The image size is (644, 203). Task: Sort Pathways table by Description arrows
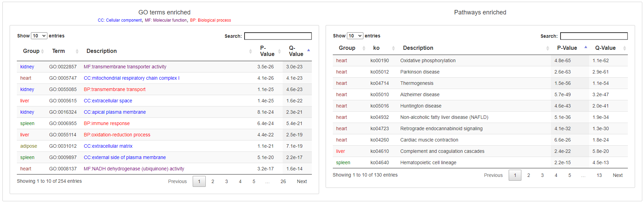(547, 48)
